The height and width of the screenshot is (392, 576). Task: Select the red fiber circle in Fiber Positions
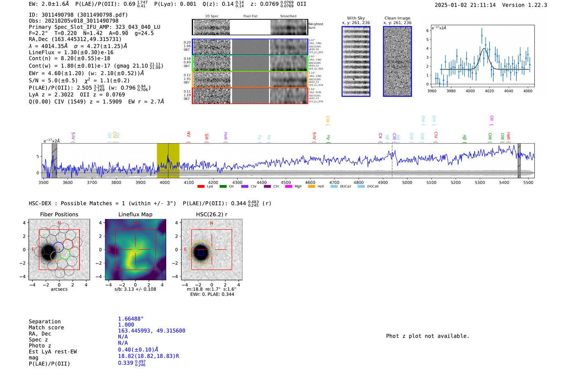click(x=68, y=244)
